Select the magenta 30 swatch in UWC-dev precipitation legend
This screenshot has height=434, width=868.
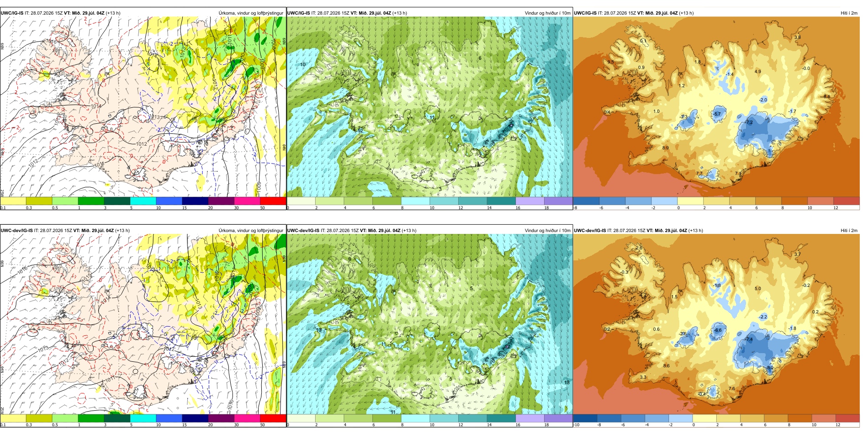(x=247, y=418)
